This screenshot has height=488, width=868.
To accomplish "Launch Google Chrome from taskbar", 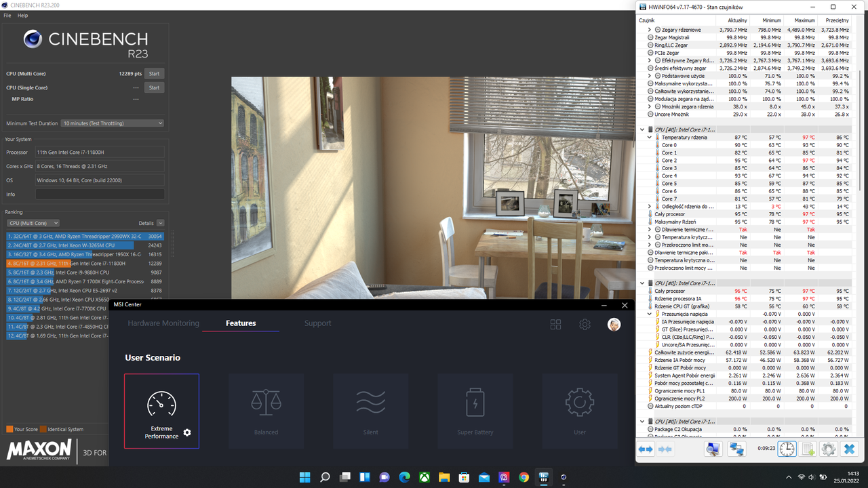I will (524, 477).
